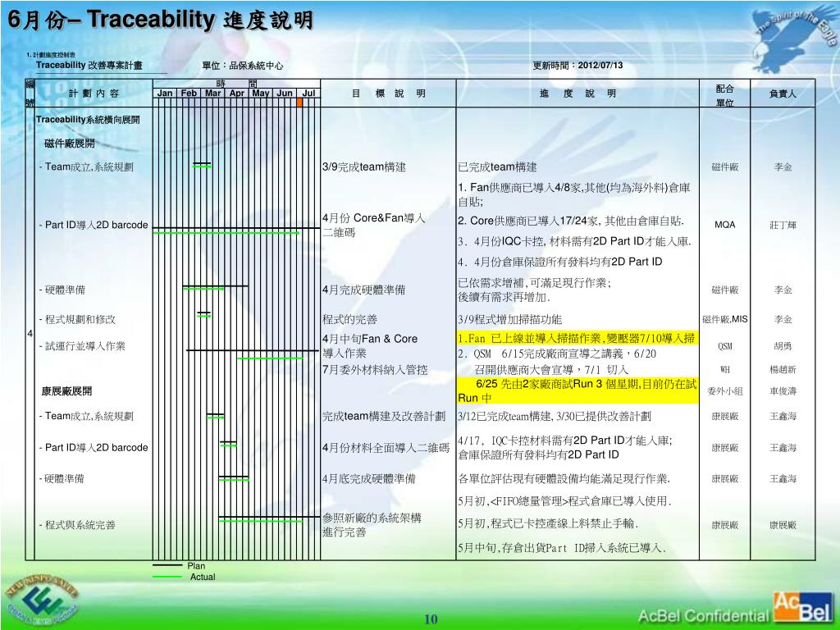Click the progress note '3/9程式增加掃描功能'
840x630 pixels.
click(x=510, y=320)
